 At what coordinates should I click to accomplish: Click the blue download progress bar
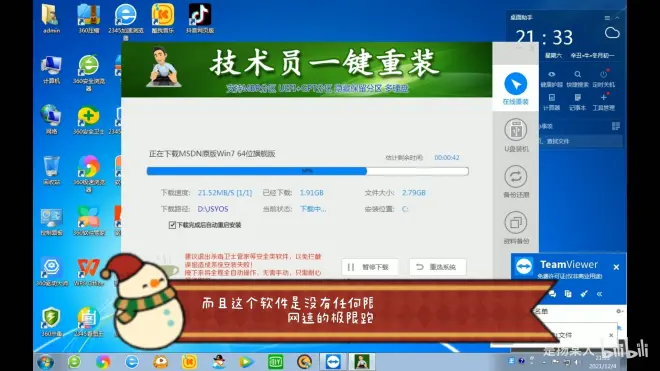tap(307, 171)
